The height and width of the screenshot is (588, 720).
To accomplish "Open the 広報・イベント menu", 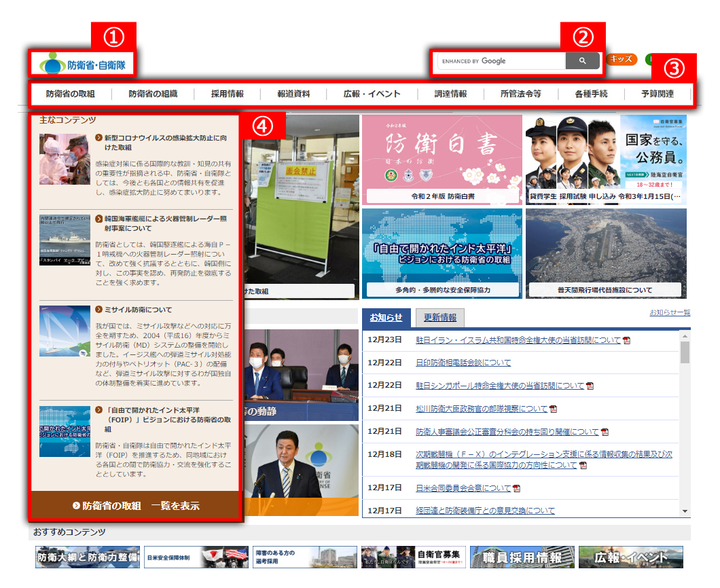I will point(372,94).
